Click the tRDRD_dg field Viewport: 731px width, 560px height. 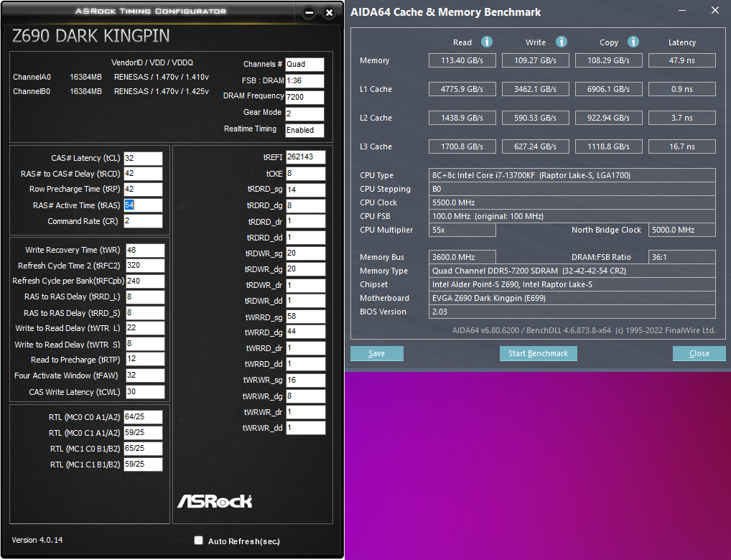(x=306, y=205)
